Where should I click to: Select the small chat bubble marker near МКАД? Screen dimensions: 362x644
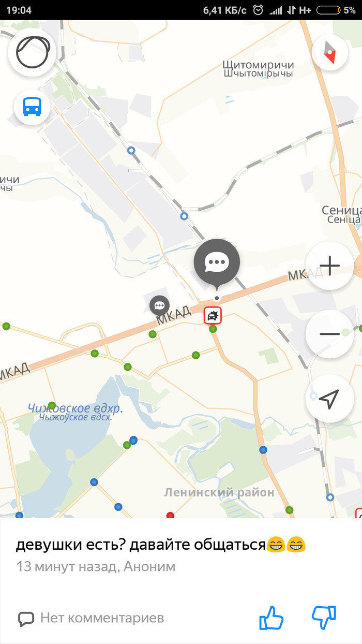tap(159, 306)
